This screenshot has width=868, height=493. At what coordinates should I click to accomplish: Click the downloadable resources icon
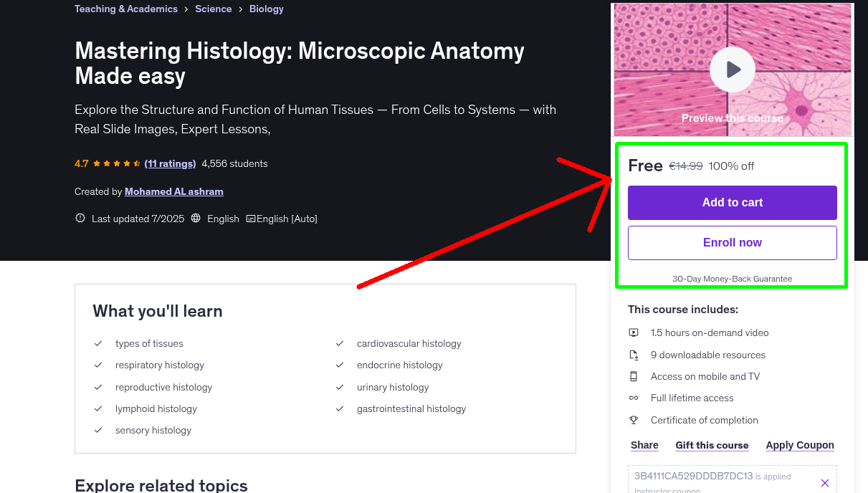click(x=634, y=354)
